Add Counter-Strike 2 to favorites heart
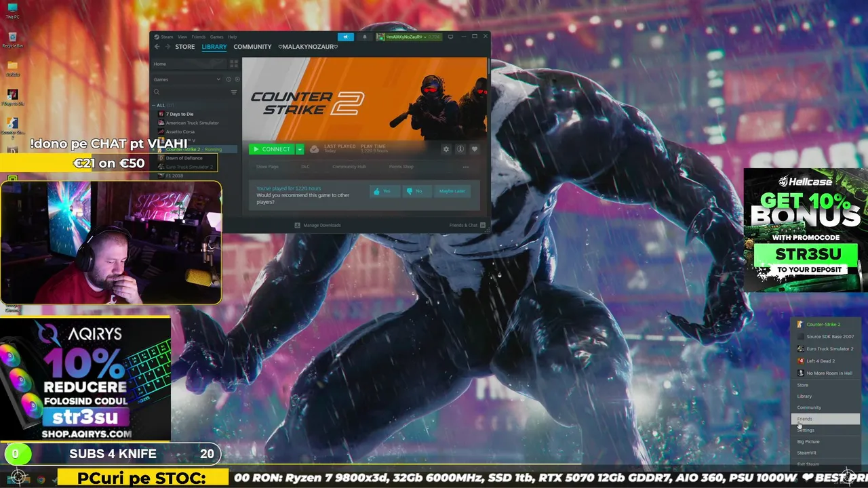 (475, 149)
